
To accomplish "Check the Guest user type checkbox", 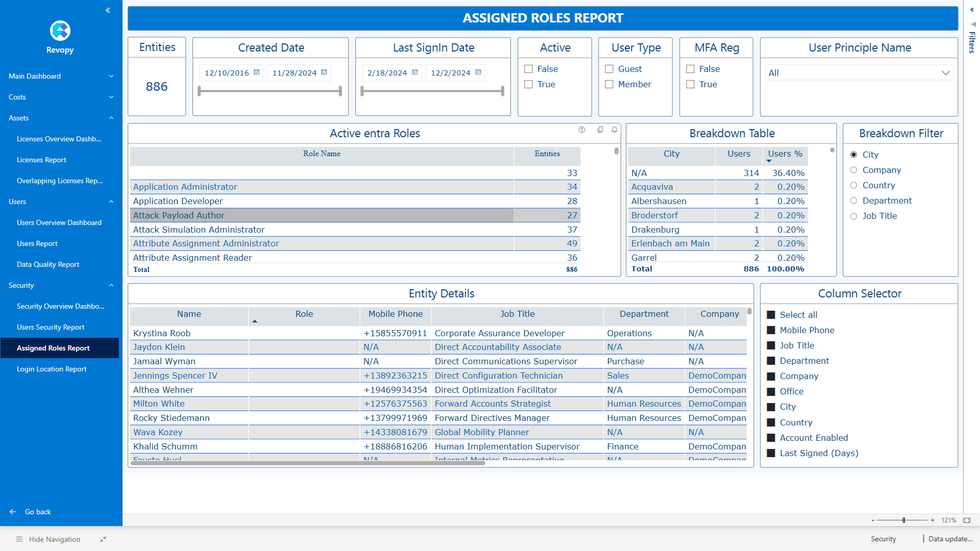I will (609, 69).
